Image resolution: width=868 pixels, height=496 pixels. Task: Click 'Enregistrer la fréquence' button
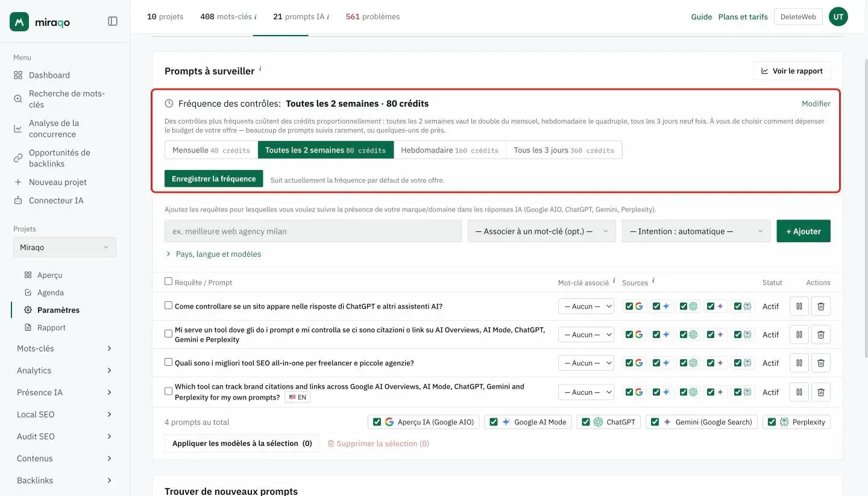(213, 179)
